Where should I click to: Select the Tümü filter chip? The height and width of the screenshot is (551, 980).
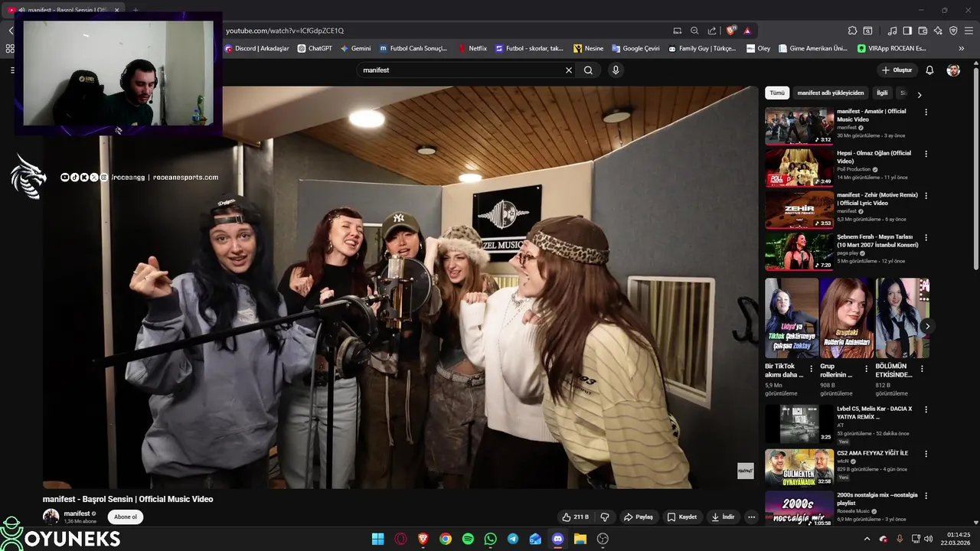[x=777, y=93]
